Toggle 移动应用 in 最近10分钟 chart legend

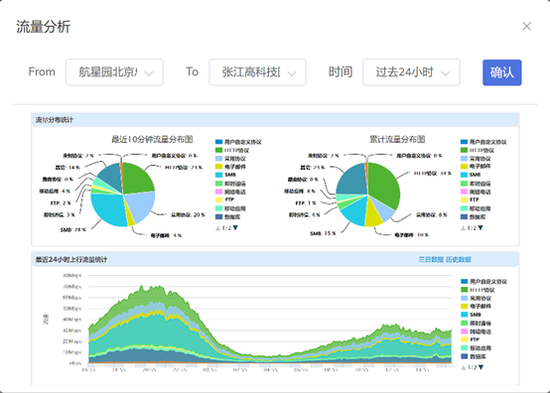click(x=230, y=208)
